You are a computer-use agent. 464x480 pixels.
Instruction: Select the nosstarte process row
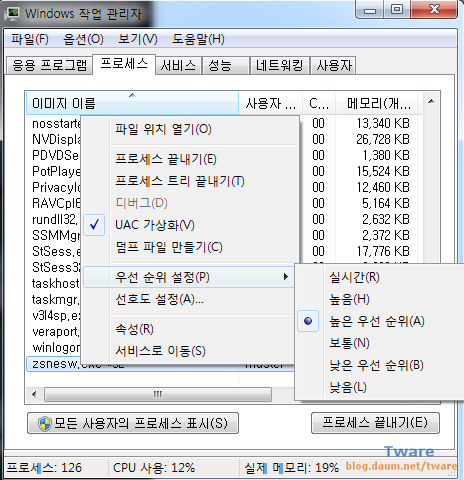[x=56, y=124]
